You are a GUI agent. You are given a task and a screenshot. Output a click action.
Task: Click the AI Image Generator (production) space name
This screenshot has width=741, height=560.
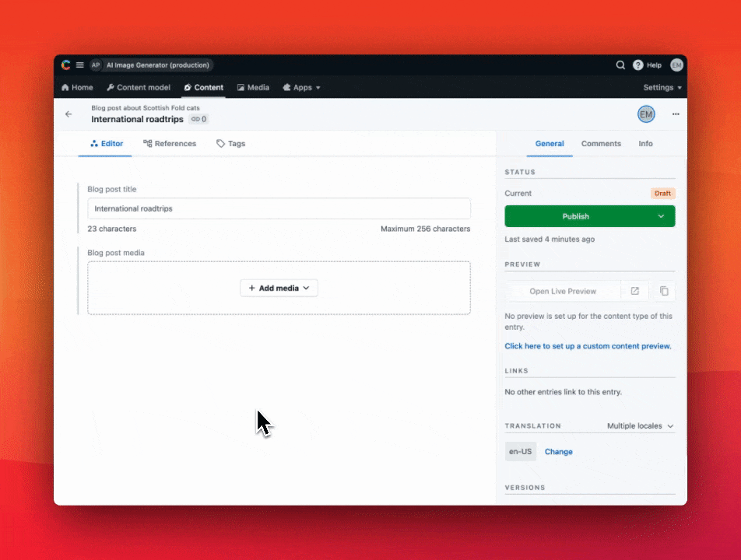(158, 65)
